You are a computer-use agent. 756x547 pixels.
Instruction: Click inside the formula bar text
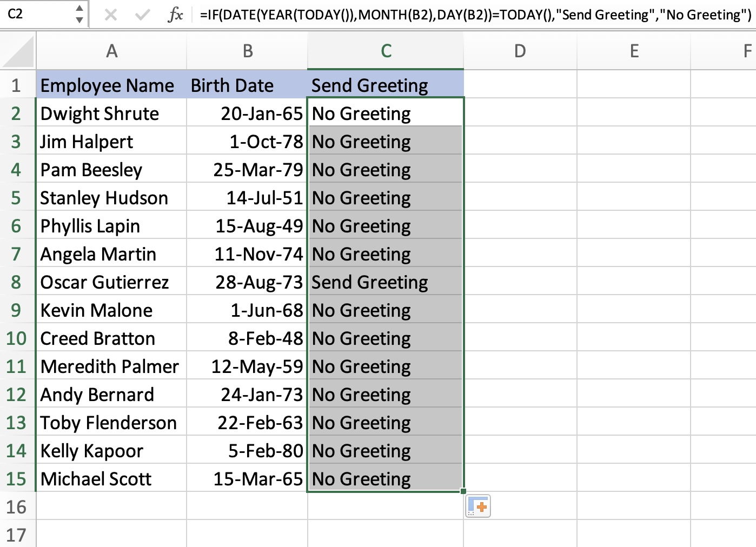point(475,15)
